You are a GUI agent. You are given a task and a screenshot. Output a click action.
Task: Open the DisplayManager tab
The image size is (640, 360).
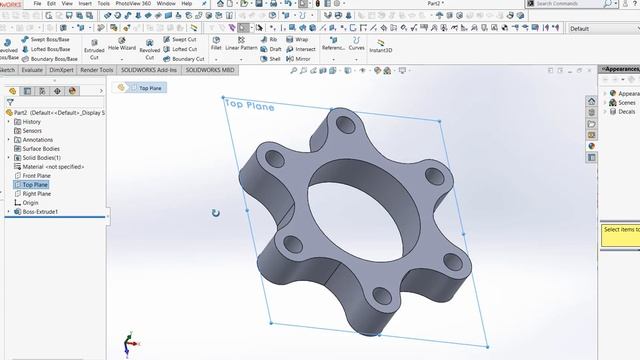pyautogui.click(x=72, y=91)
